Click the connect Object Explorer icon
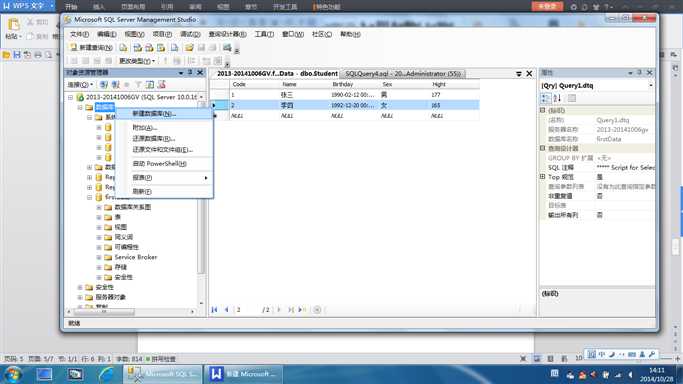 [104, 84]
